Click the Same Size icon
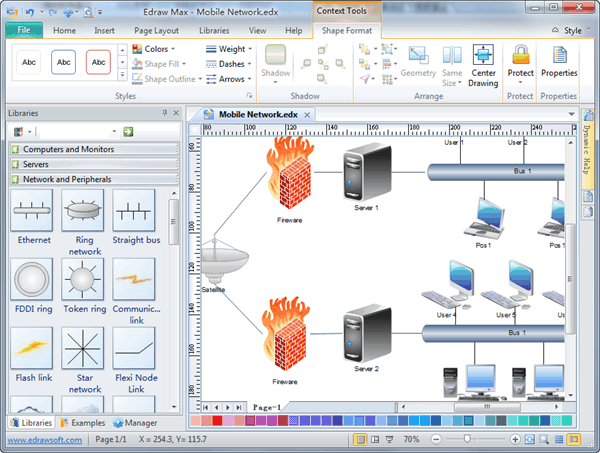 [452, 55]
